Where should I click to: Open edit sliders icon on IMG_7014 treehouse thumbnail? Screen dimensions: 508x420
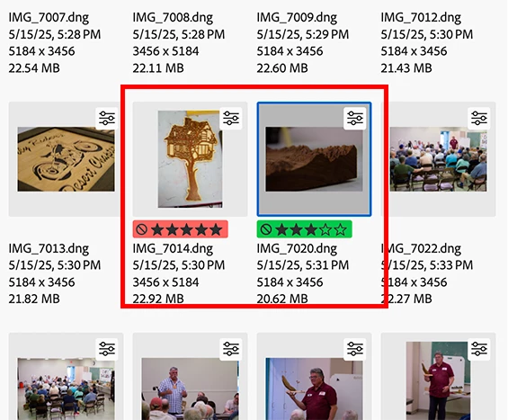point(231,119)
